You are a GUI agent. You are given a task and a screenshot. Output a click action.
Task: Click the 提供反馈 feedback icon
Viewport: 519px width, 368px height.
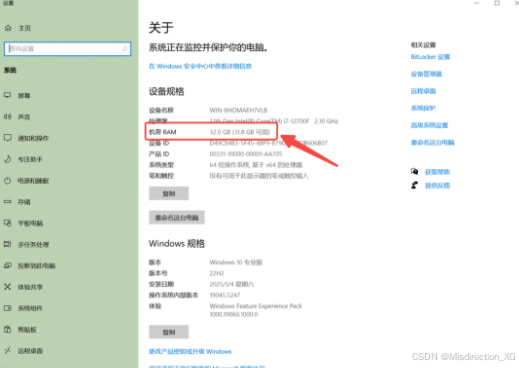coord(414,185)
